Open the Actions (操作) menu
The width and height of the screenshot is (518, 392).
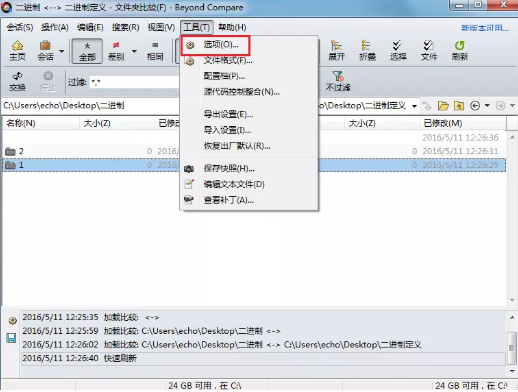click(55, 27)
